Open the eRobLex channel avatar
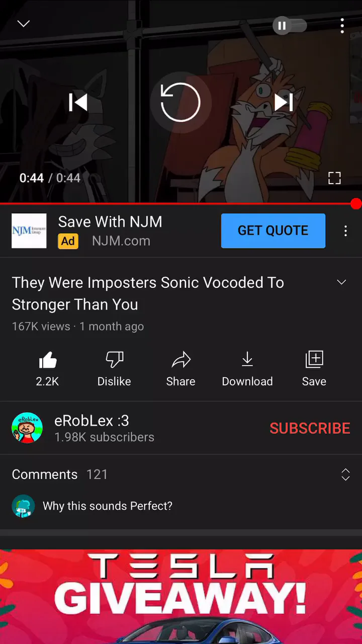362x644 pixels. click(x=27, y=428)
